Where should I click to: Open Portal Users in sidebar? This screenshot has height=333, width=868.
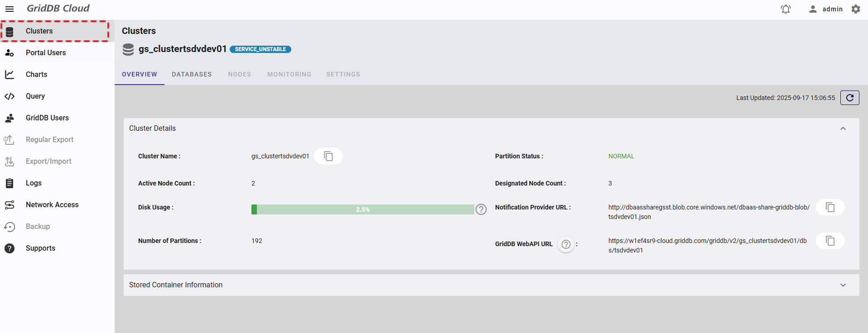pyautogui.click(x=46, y=52)
